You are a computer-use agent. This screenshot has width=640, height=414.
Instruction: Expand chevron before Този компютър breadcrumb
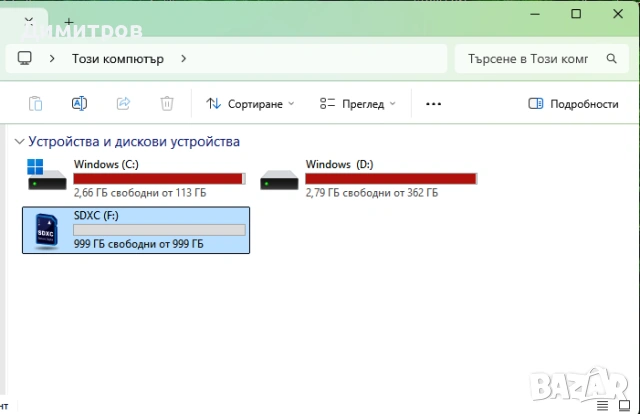point(52,59)
